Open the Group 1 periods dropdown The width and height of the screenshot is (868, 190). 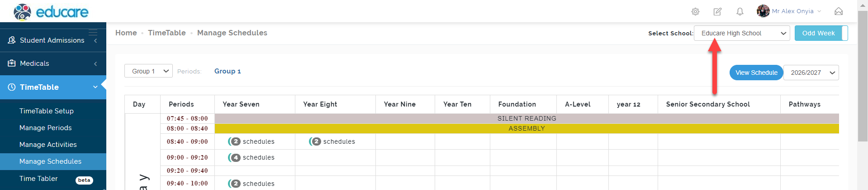pyautogui.click(x=148, y=71)
